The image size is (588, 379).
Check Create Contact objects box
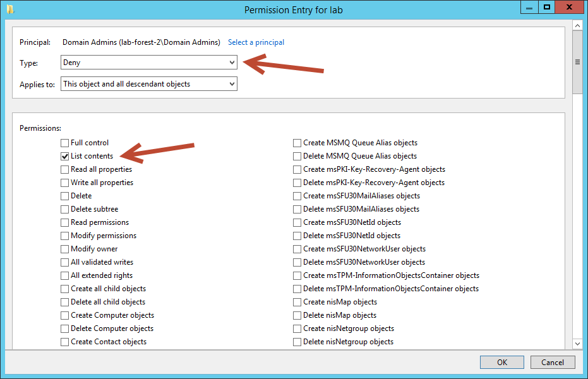pyautogui.click(x=65, y=342)
